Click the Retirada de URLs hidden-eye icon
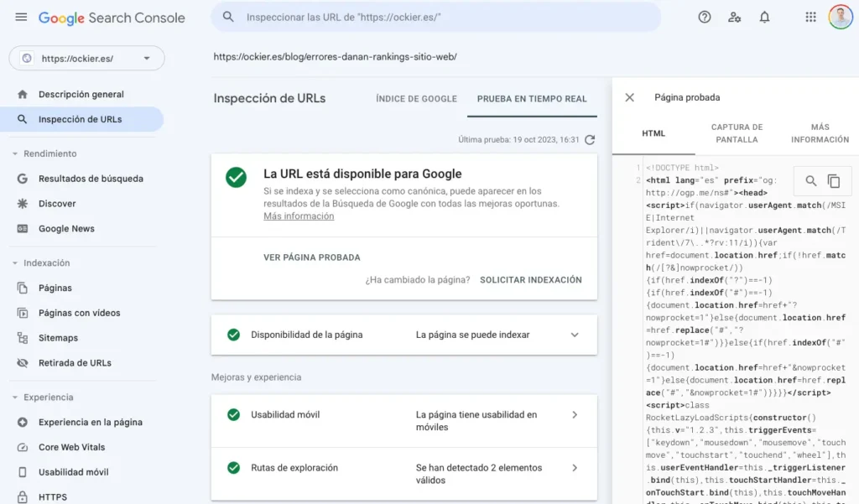 (23, 362)
